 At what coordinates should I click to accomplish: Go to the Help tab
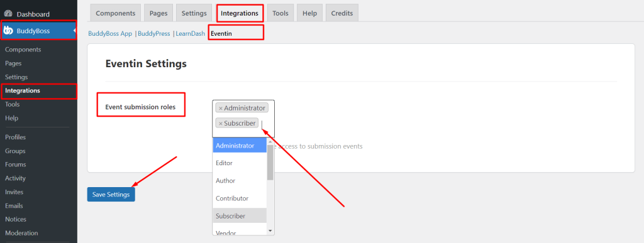click(x=309, y=13)
